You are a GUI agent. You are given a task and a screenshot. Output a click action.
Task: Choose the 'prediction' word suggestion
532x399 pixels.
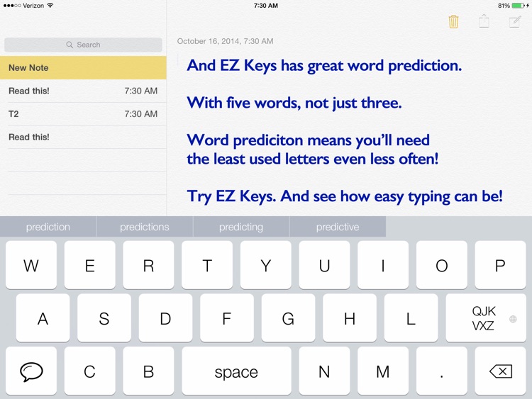point(48,227)
